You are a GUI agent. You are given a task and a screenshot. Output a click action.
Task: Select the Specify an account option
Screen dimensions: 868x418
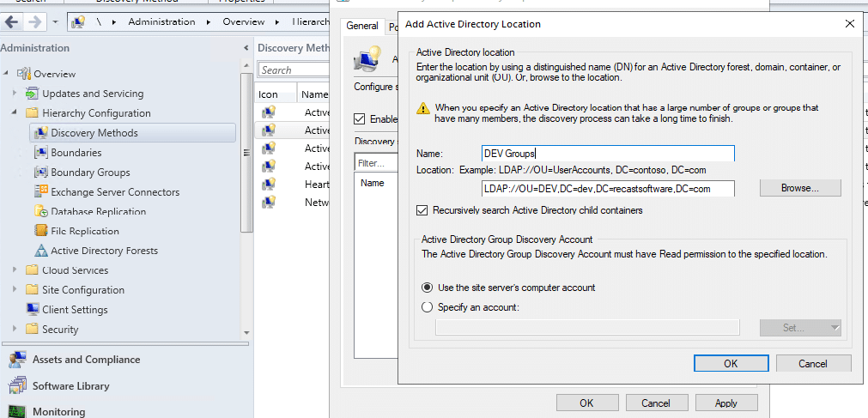(428, 307)
